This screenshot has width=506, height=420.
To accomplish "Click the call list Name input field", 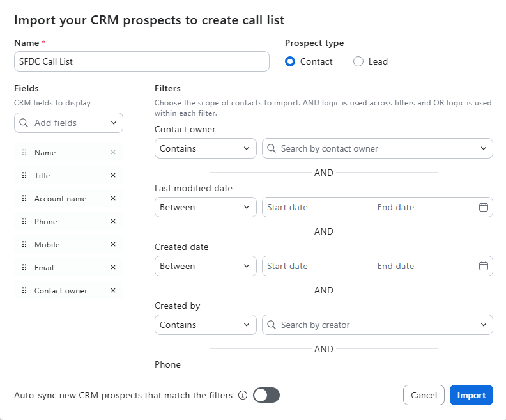I will (x=141, y=61).
